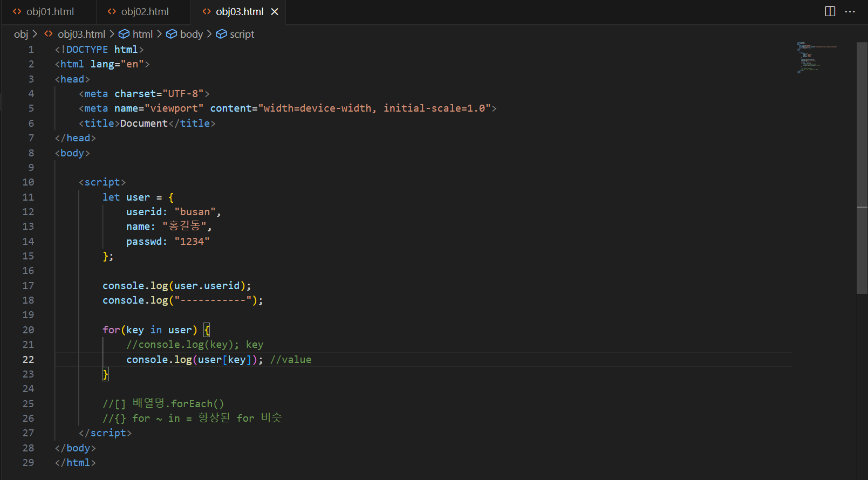Click line number 22 in the gutter
868x480 pixels.
point(28,360)
